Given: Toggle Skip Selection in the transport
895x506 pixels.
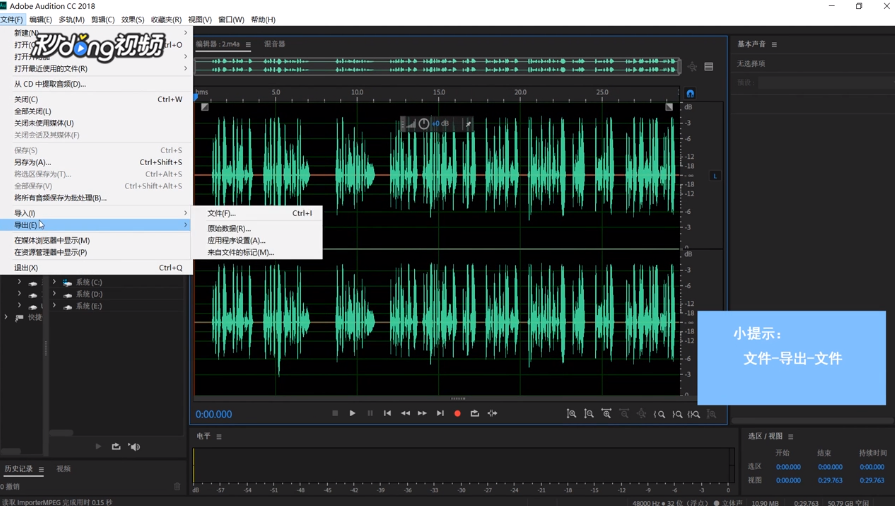Looking at the screenshot, I should pos(493,413).
